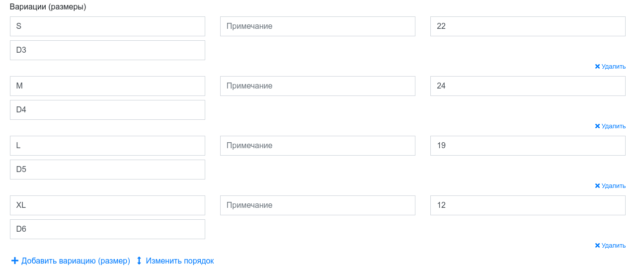The width and height of the screenshot is (644, 269).
Task: Click the up-down arrow reorder icon
Action: point(139,261)
